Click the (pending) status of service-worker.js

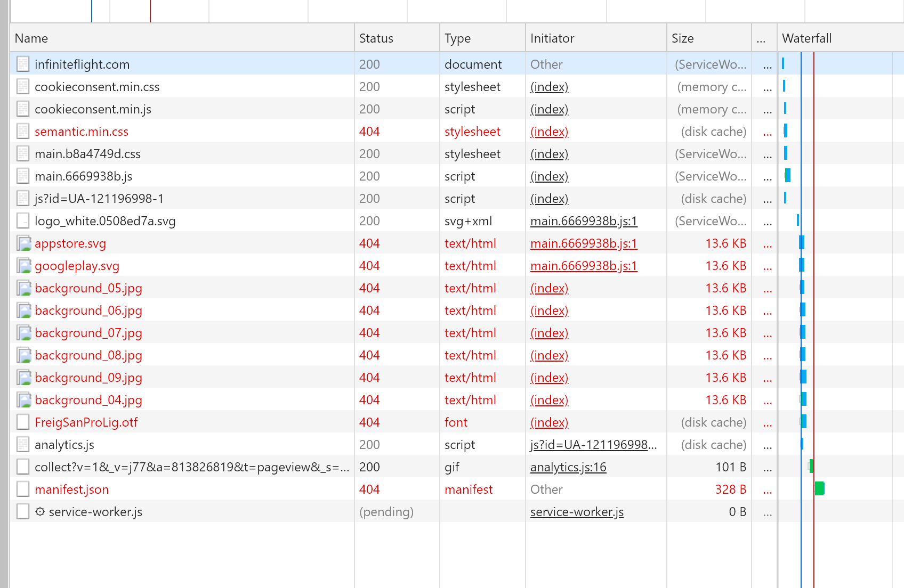pos(386,512)
